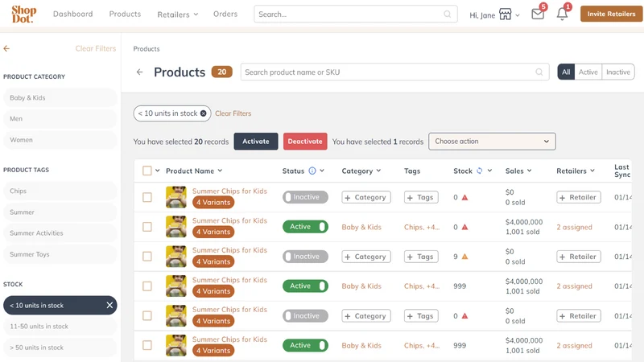This screenshot has width=644, height=362.
Task: Click the Deactivate button
Action: (x=305, y=142)
